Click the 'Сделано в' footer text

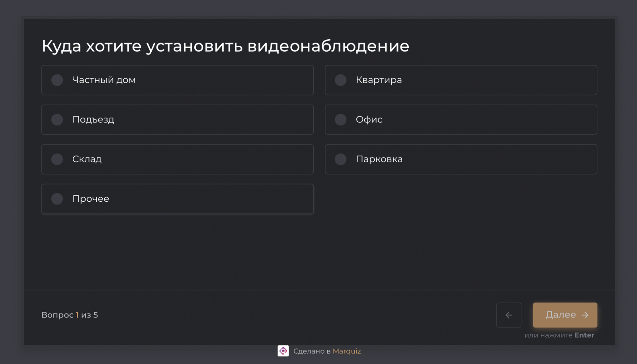[312, 351]
